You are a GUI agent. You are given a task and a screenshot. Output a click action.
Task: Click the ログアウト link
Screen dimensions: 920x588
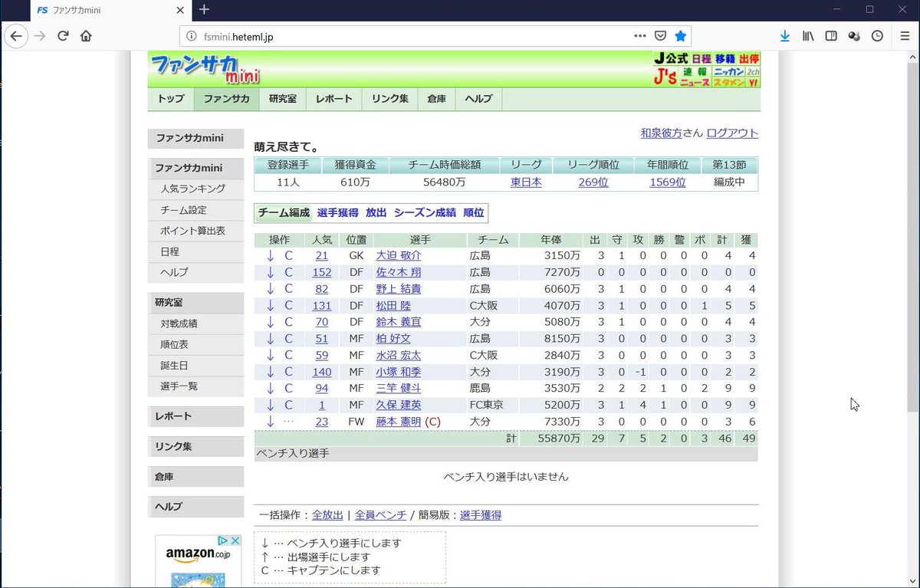tap(732, 133)
